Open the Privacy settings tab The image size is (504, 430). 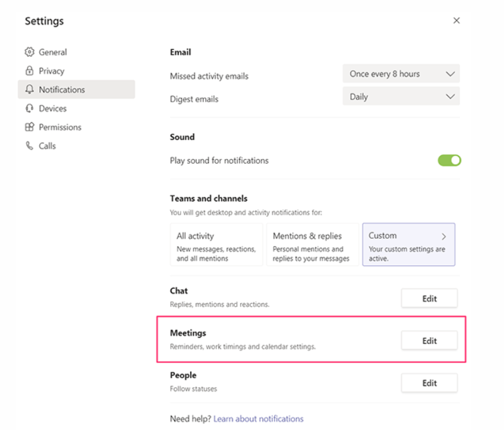52,71
